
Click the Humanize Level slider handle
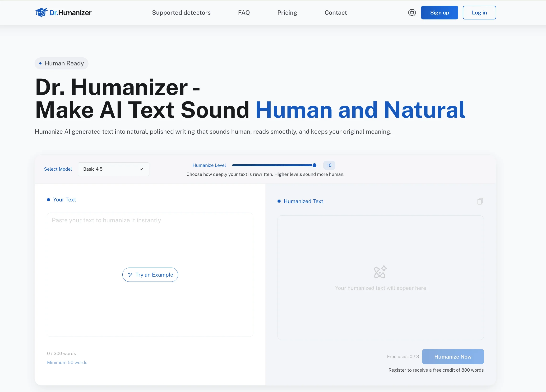point(314,165)
